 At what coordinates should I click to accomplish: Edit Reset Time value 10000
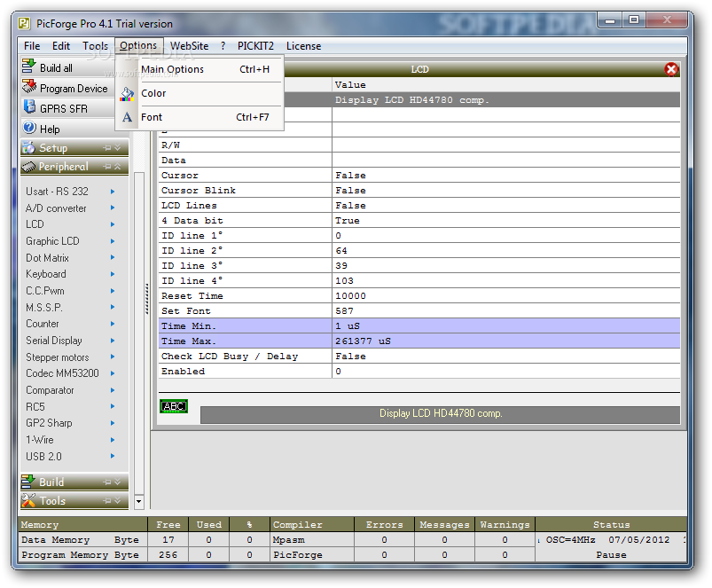[x=505, y=295]
